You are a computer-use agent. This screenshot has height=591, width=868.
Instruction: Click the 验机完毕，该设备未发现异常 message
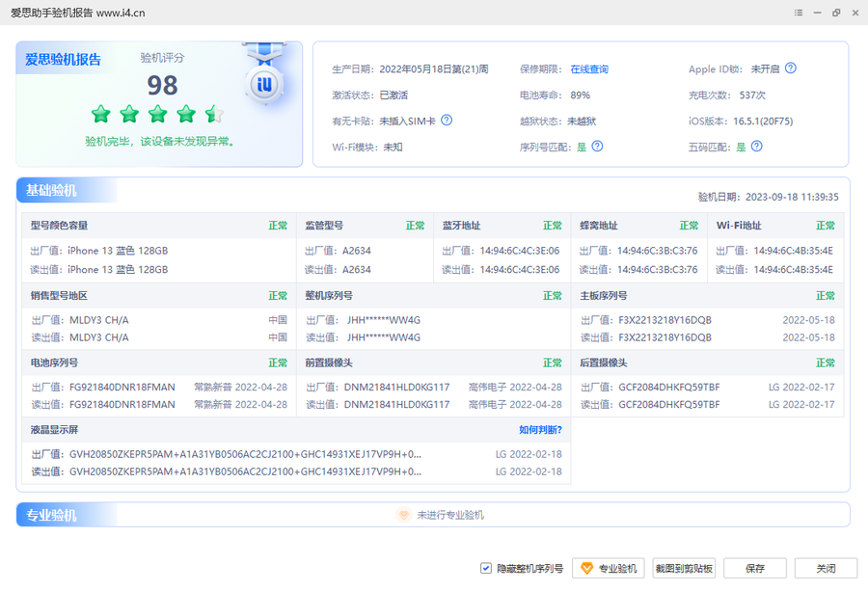159,142
